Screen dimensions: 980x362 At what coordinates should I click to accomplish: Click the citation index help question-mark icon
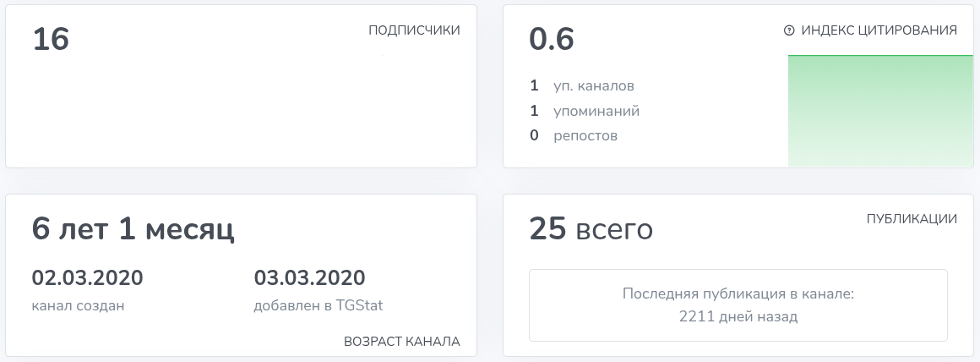(789, 30)
